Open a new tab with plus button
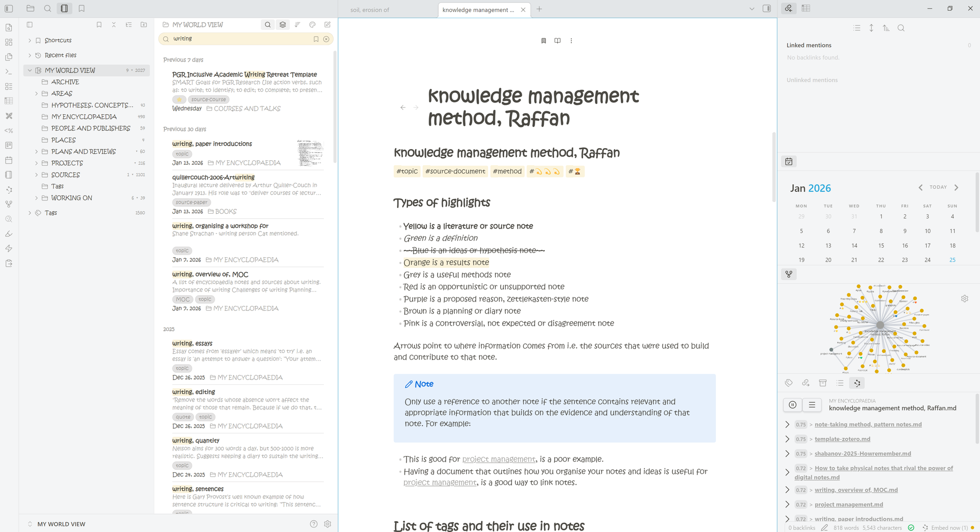980x532 pixels. point(539,9)
